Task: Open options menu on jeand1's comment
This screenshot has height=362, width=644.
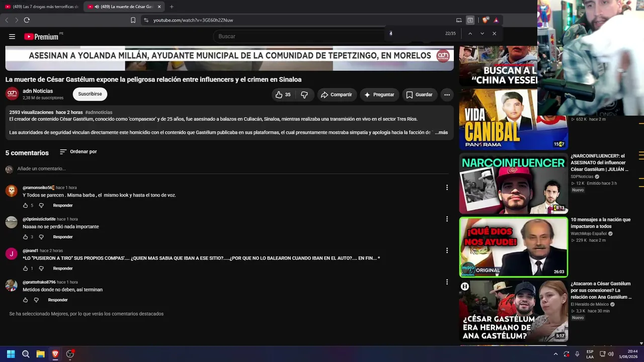Action: (x=447, y=250)
